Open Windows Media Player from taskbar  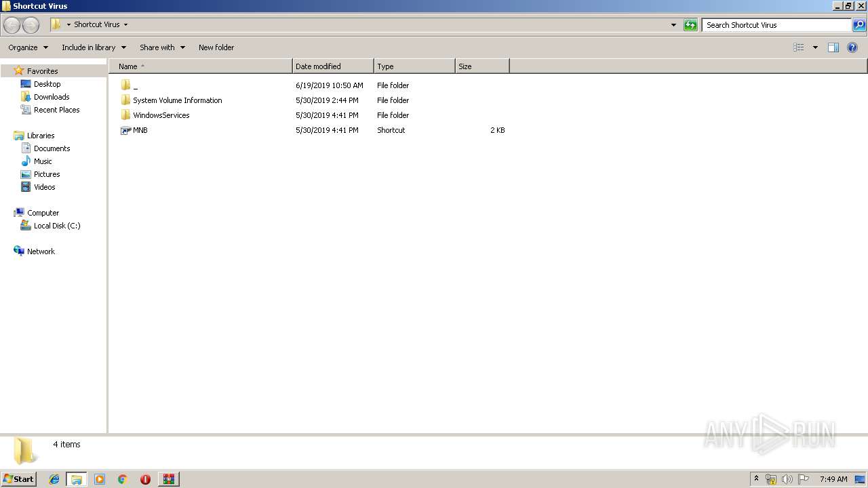coord(100,479)
